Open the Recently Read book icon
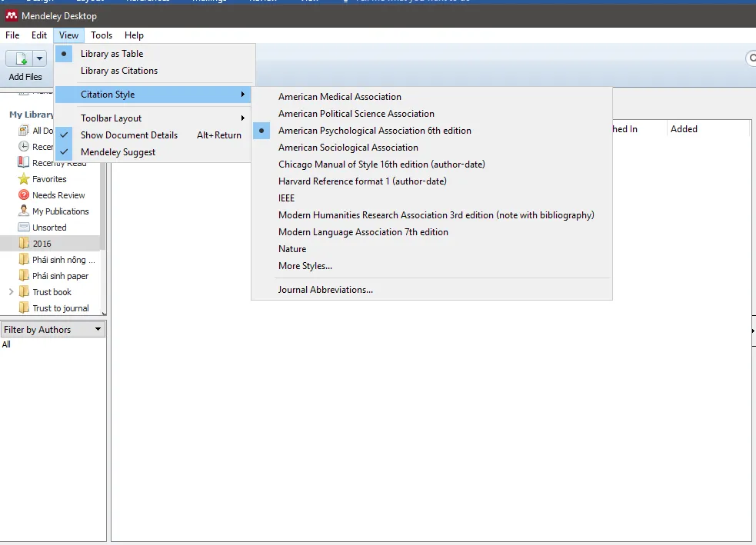Image resolution: width=756 pixels, height=545 pixels. click(x=24, y=163)
